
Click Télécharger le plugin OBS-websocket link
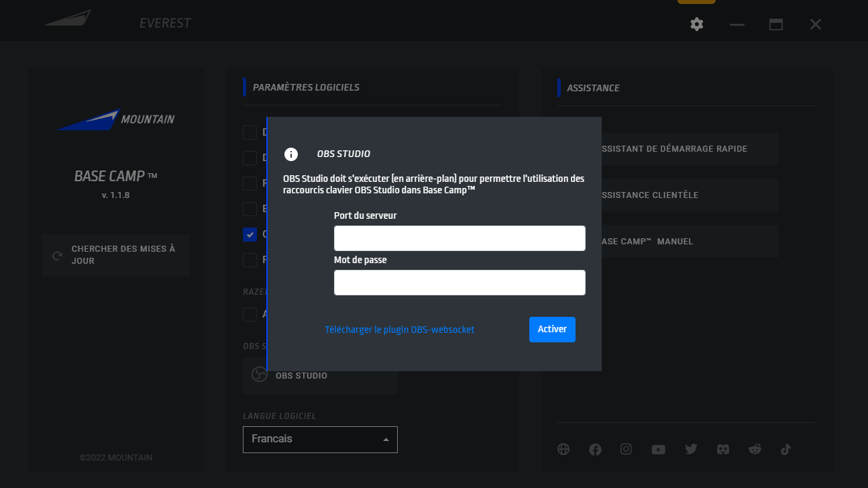400,330
